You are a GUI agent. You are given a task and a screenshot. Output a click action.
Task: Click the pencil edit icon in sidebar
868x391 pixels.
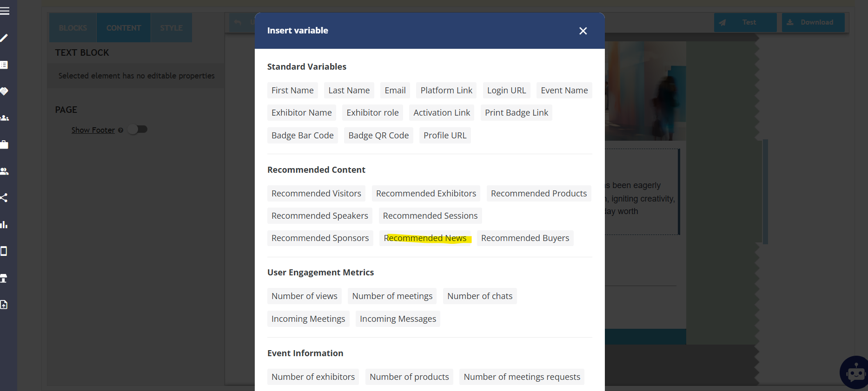click(4, 38)
